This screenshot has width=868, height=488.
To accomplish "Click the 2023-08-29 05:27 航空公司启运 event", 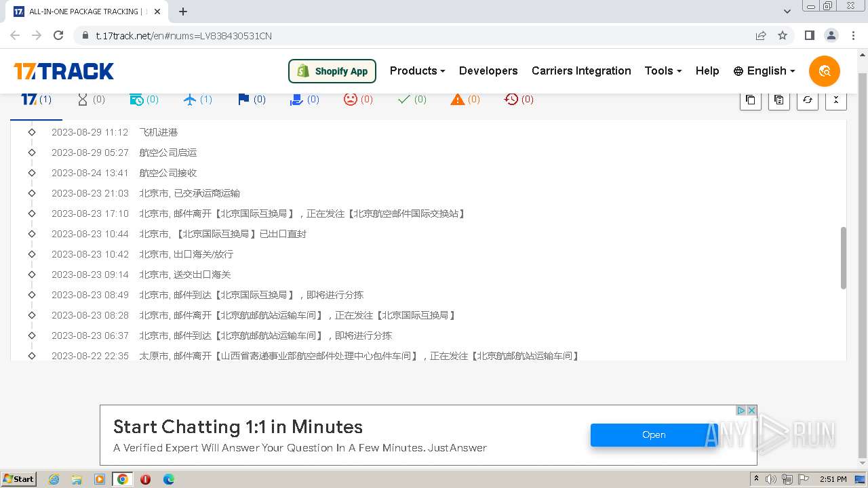I will (x=123, y=152).
